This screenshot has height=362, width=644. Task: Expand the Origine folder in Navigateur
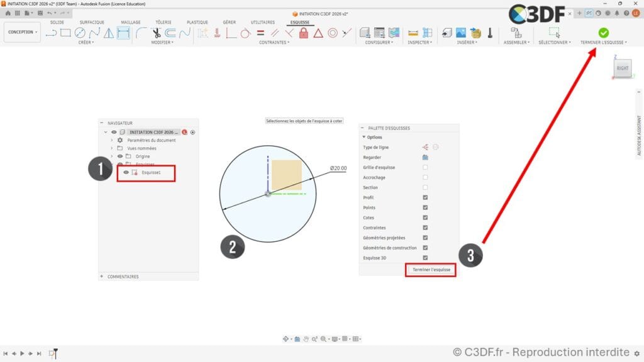pos(112,156)
